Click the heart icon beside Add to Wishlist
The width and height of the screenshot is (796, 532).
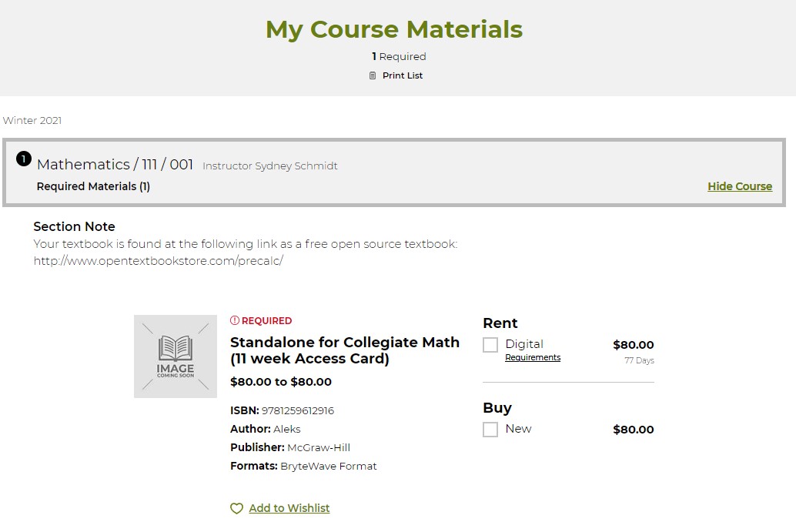coord(236,508)
